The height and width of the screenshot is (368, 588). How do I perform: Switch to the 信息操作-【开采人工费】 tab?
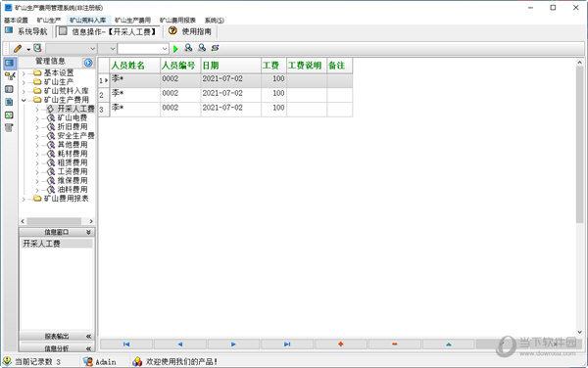point(109,31)
